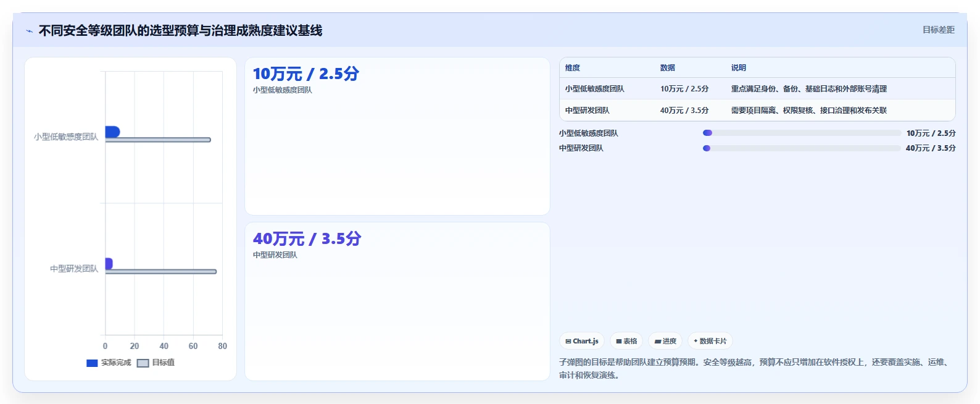Click the x-axis tick label 80
The width and height of the screenshot is (980, 404).
(x=223, y=347)
